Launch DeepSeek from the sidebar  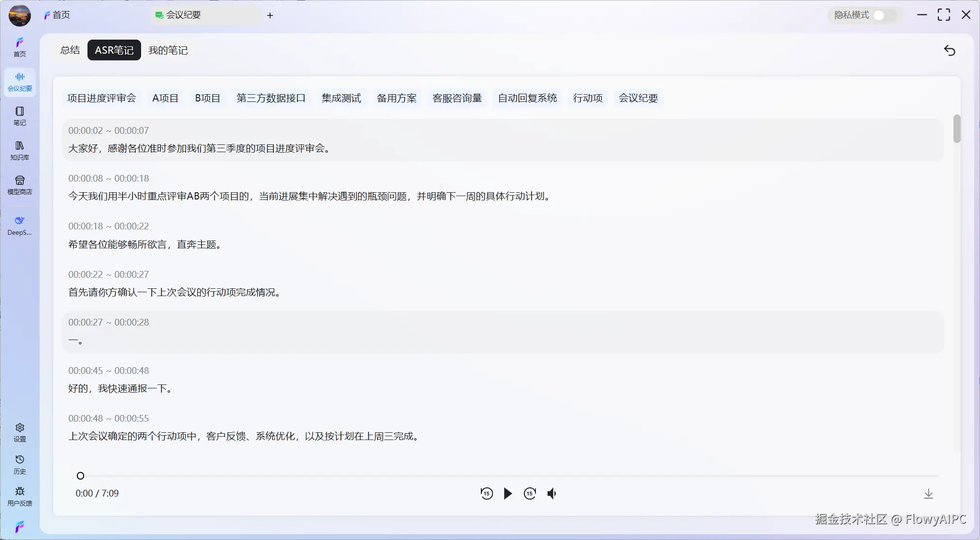tap(19, 225)
